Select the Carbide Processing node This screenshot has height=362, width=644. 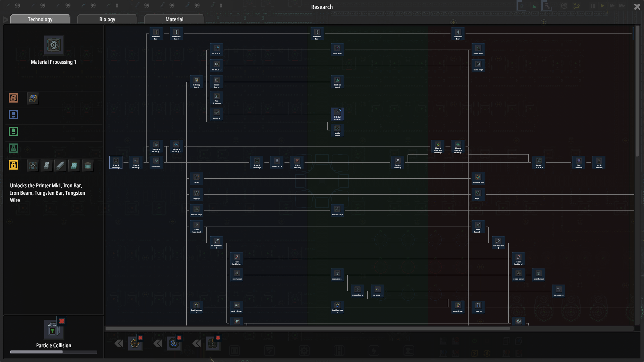599,162
